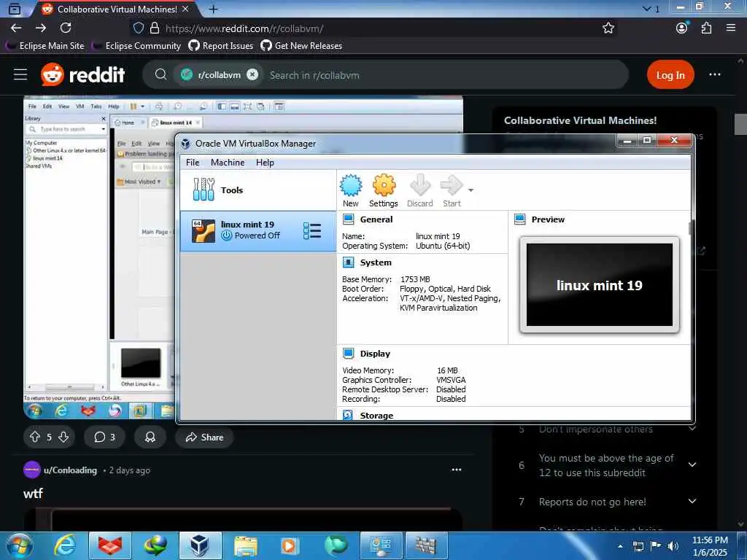The width and height of the screenshot is (747, 560).
Task: Open Eclipse Main Site bookmark
Action: click(x=44, y=46)
